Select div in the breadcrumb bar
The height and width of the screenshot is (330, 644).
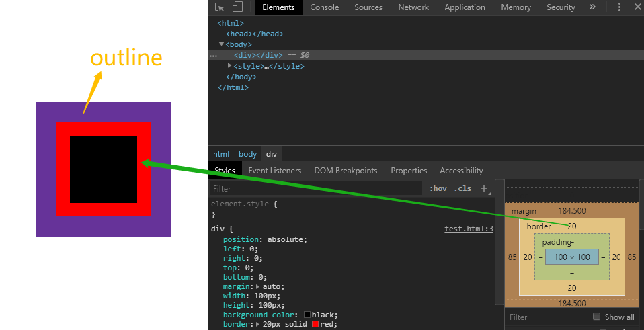(x=272, y=154)
